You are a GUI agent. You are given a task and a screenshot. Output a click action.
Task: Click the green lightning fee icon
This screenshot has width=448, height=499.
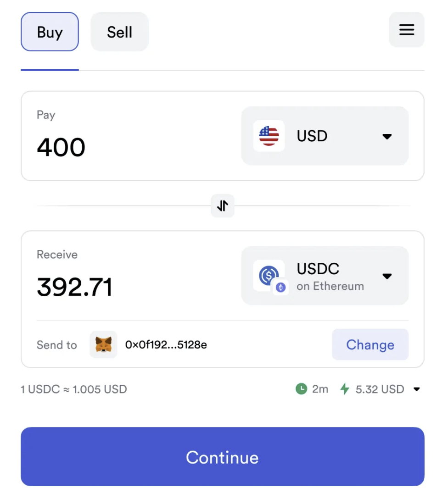(x=344, y=389)
